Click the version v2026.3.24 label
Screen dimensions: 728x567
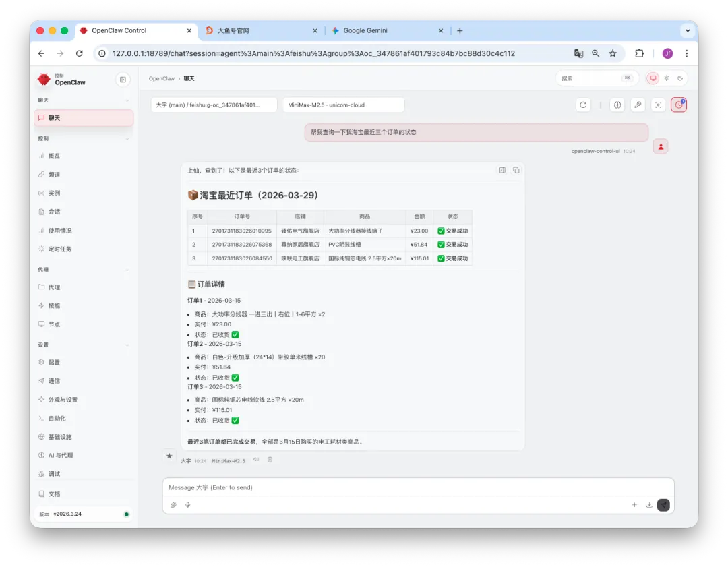coord(67,514)
